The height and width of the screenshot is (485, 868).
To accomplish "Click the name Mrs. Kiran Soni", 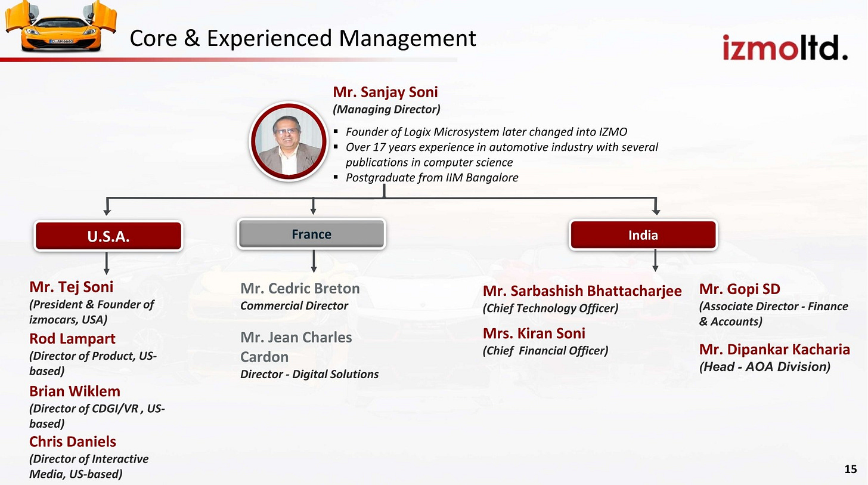I will (x=534, y=333).
